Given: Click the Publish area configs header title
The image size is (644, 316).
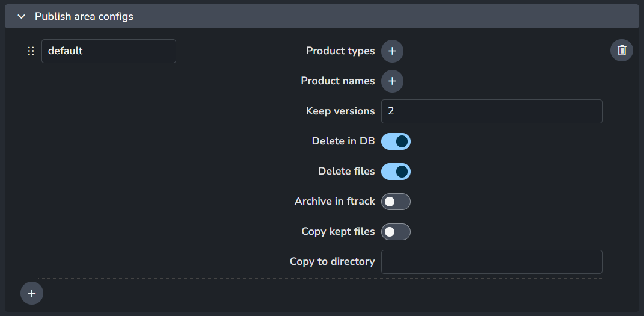Looking at the screenshot, I should pos(84,17).
